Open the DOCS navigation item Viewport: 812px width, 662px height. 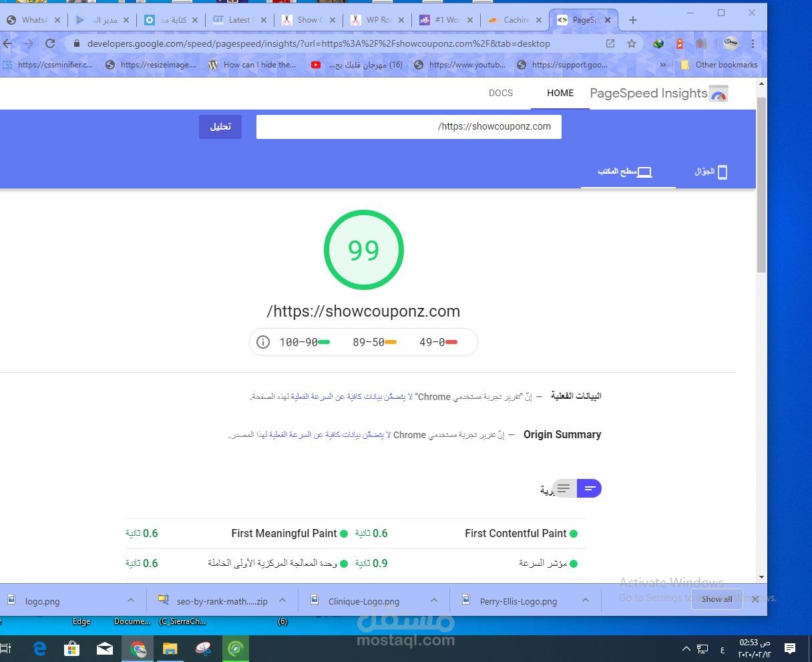(501, 94)
